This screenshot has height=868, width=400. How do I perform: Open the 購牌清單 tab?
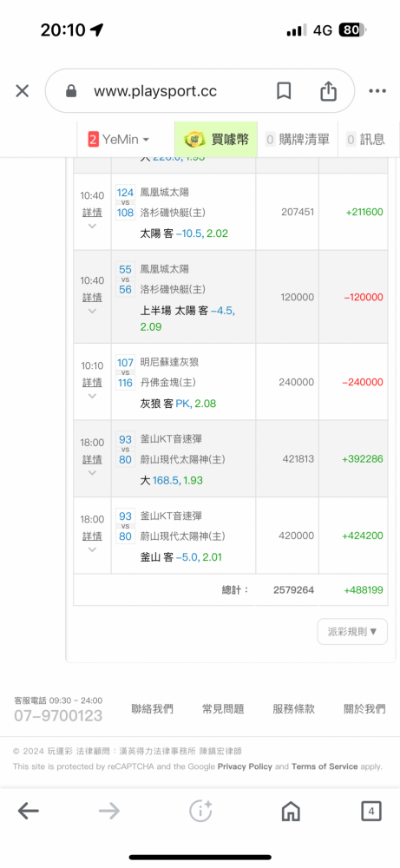coord(298,140)
